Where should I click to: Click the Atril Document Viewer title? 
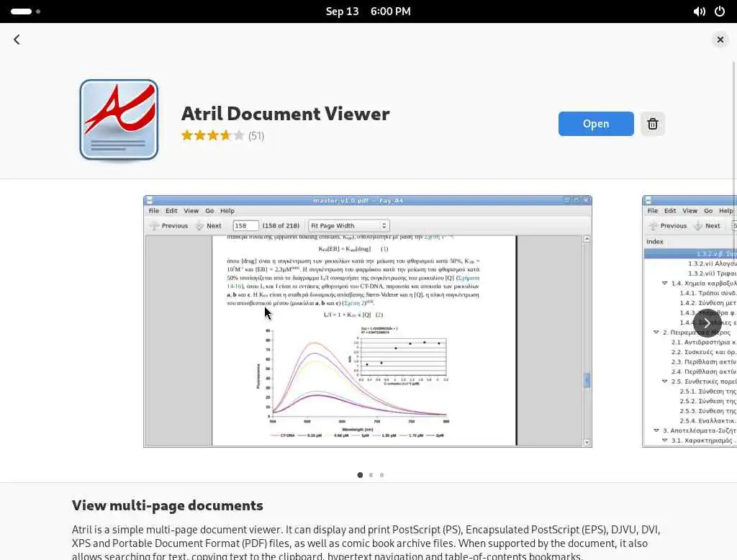285,114
